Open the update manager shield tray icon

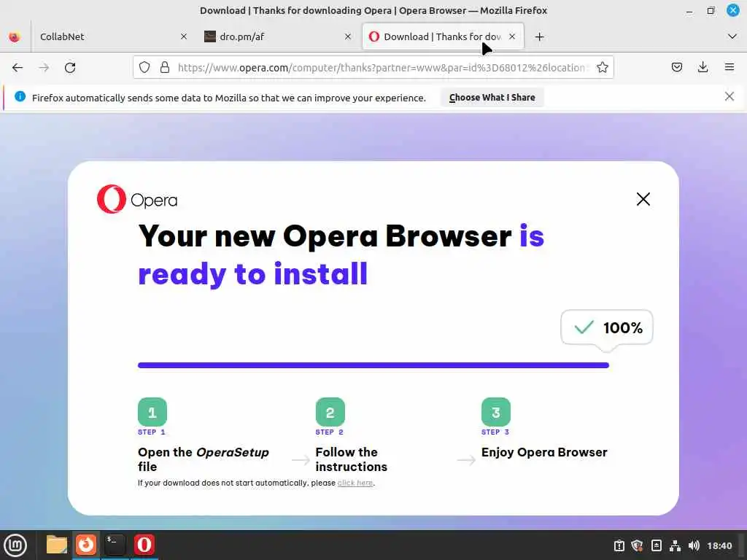(637, 545)
